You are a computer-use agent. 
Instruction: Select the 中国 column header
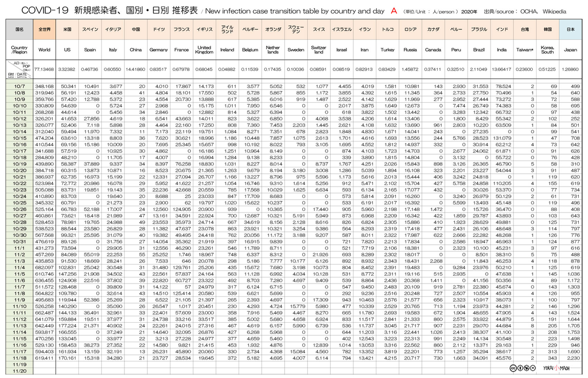click(136, 29)
